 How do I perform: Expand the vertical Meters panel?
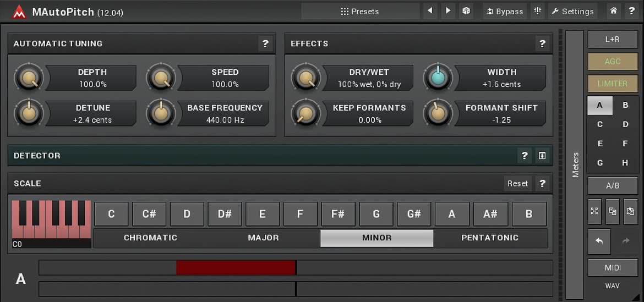(x=575, y=164)
